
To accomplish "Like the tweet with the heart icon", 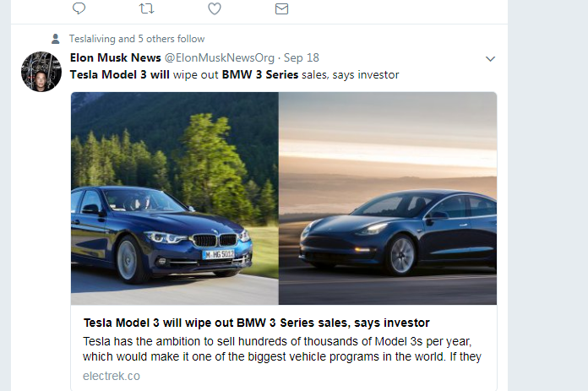I will [215, 8].
